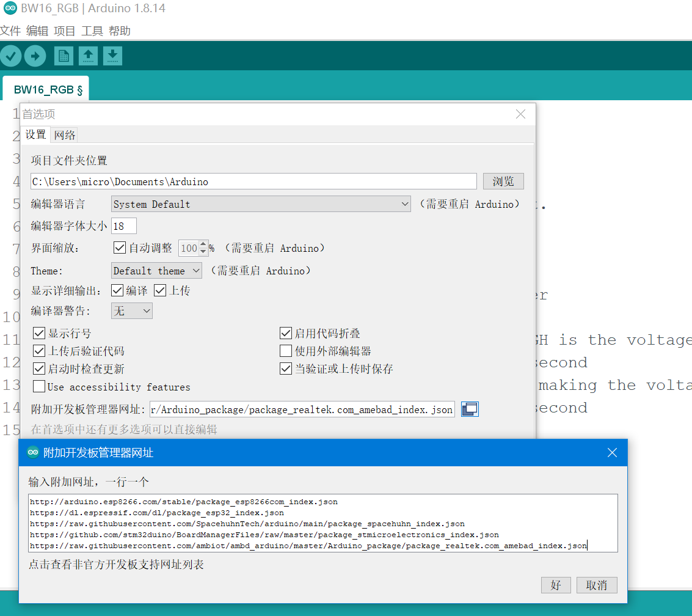Open the 工具 menu

[x=92, y=31]
